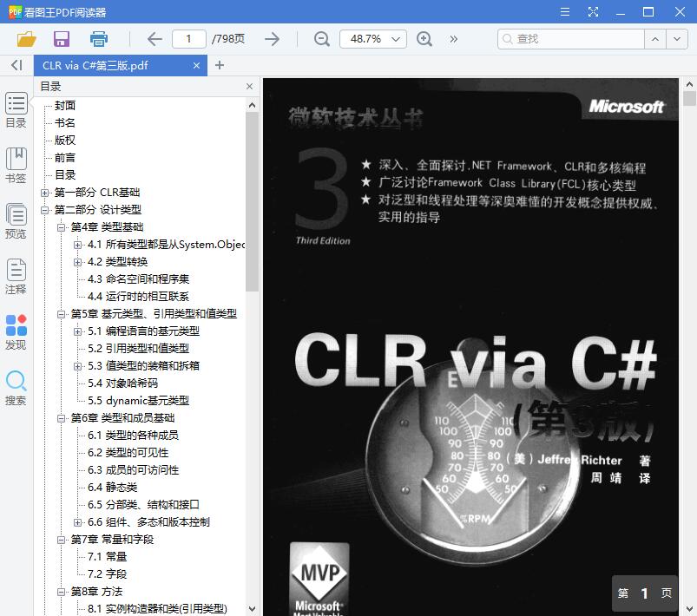
Task: Select 6.5 分部类、结构和接口
Action: [143, 504]
